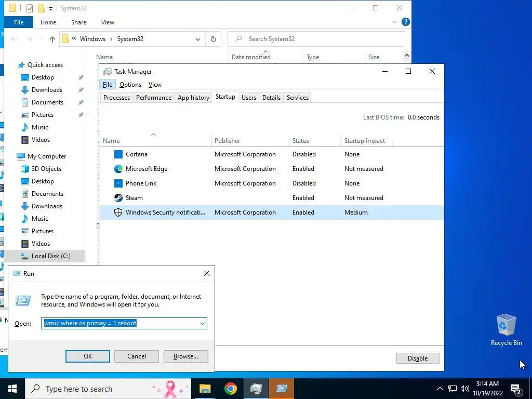
Task: Click the Explorer forward arrow
Action: pyautogui.click(x=30, y=39)
